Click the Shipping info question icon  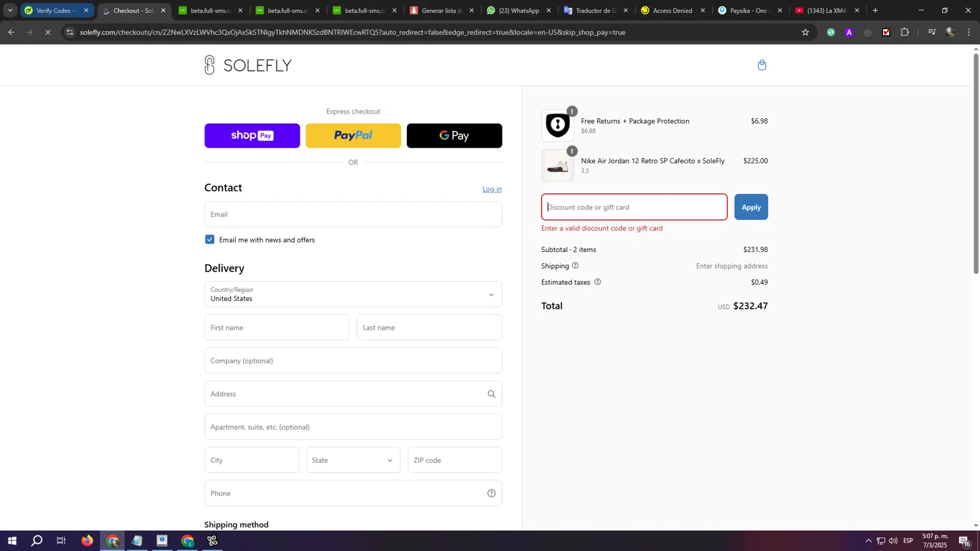(575, 266)
